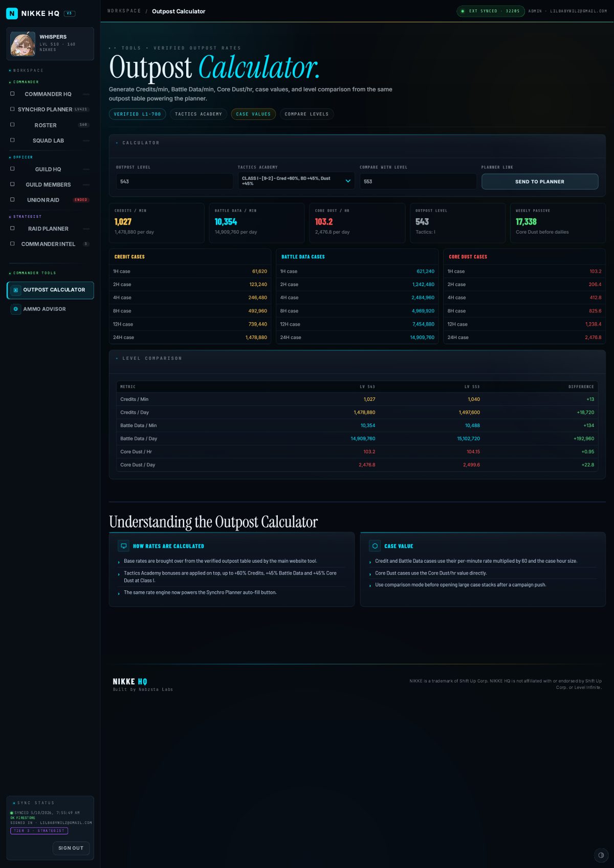614x868 pixels.
Task: Click the credit 8H case value 492,960
Action: [x=257, y=311]
